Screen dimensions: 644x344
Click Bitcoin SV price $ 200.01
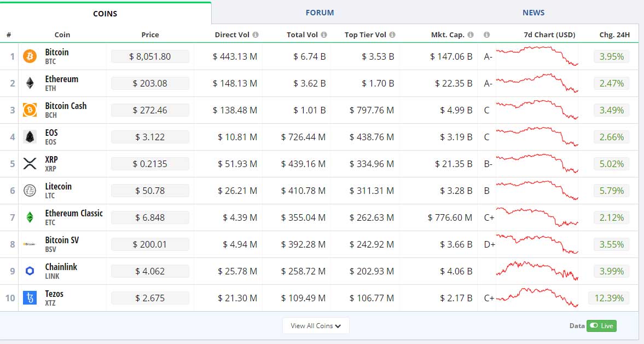tap(150, 244)
